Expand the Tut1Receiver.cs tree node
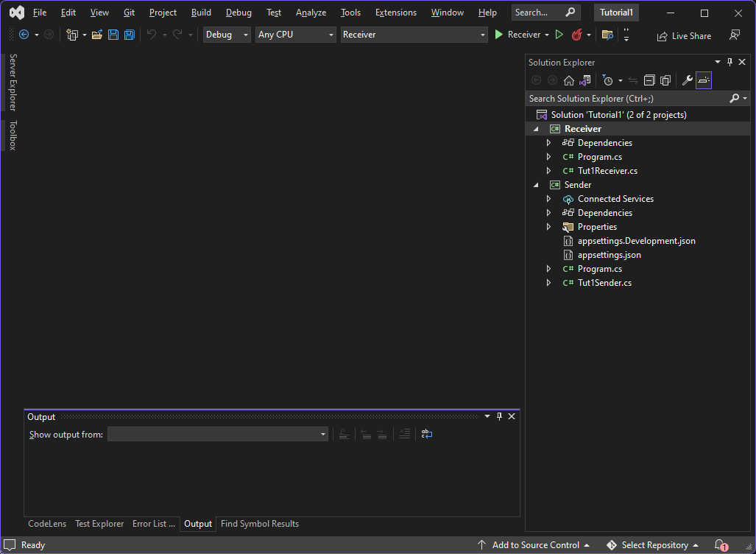This screenshot has height=554, width=756. 548,171
